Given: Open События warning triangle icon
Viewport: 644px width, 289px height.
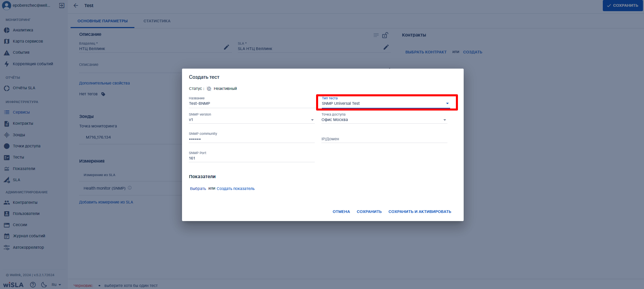Looking at the screenshot, I should point(7,53).
